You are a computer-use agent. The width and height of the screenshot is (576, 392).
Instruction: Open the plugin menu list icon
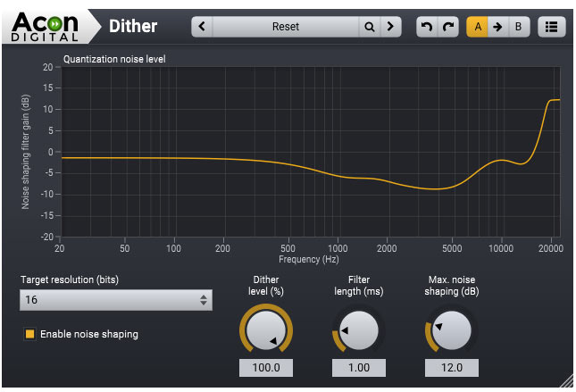[x=551, y=27]
